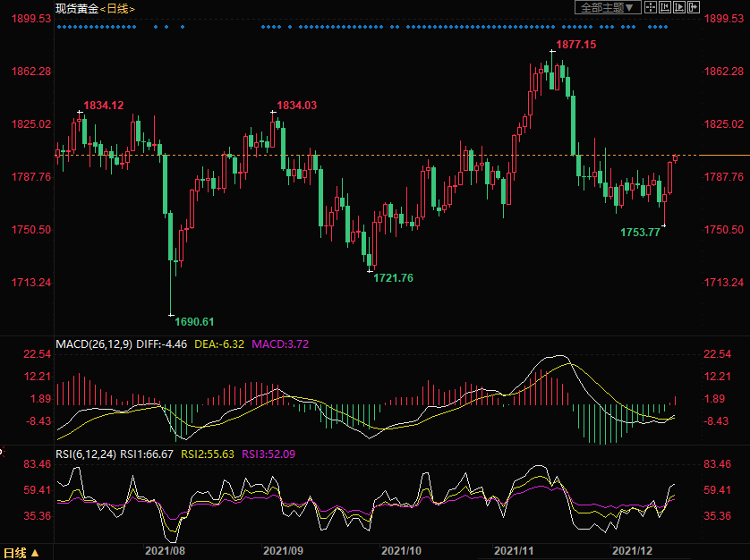Screen dimensions: 750x560
Task: Click the exit arrow icon at top right
Action: pyautogui.click(x=695, y=7)
